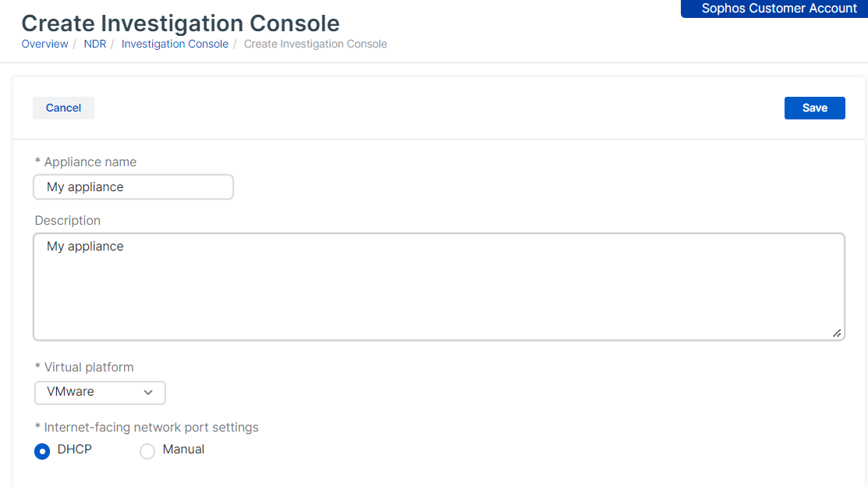Screen dimensions: 868x487
Task: Focus the Appliance name input field
Action: tap(133, 187)
